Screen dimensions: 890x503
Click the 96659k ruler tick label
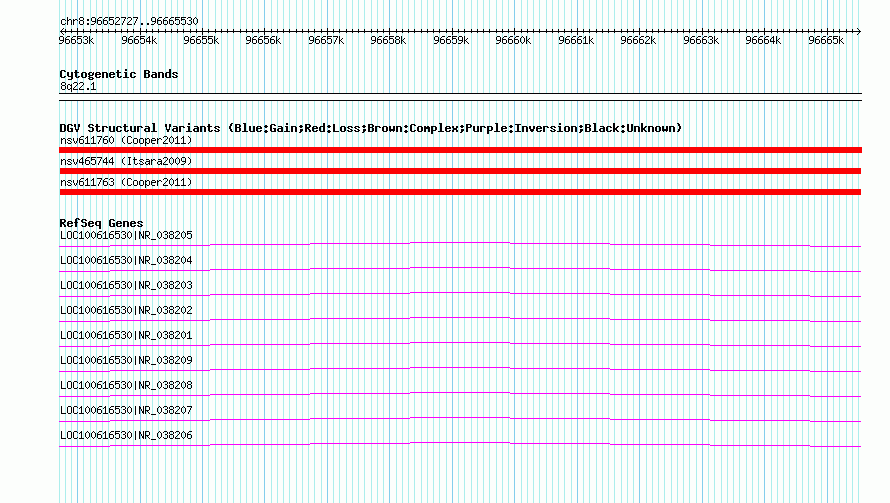(x=451, y=40)
